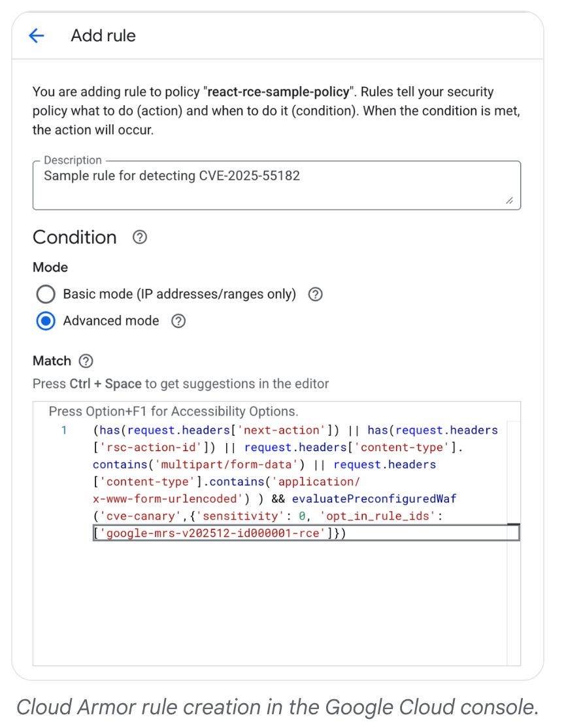The image size is (566, 728).
Task: Open the Match help question icon
Action: (x=86, y=361)
